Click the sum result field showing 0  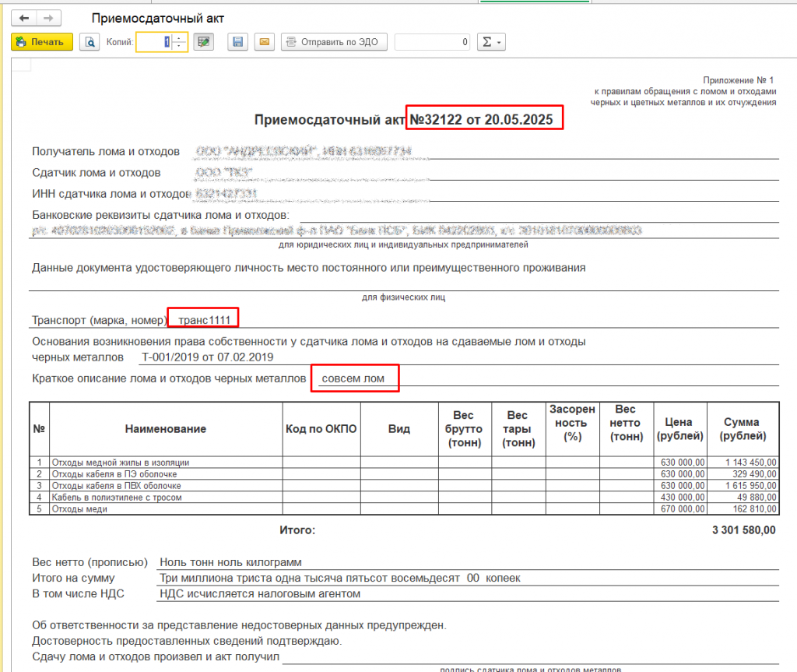pos(432,42)
